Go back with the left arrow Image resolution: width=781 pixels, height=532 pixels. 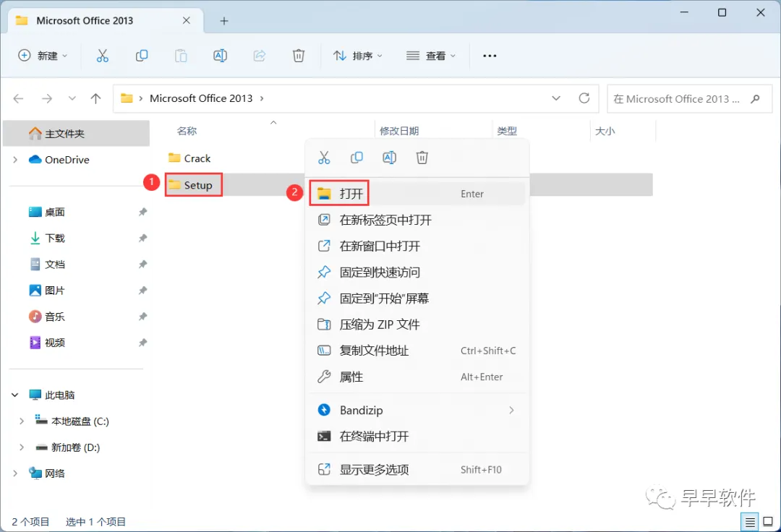pos(18,98)
